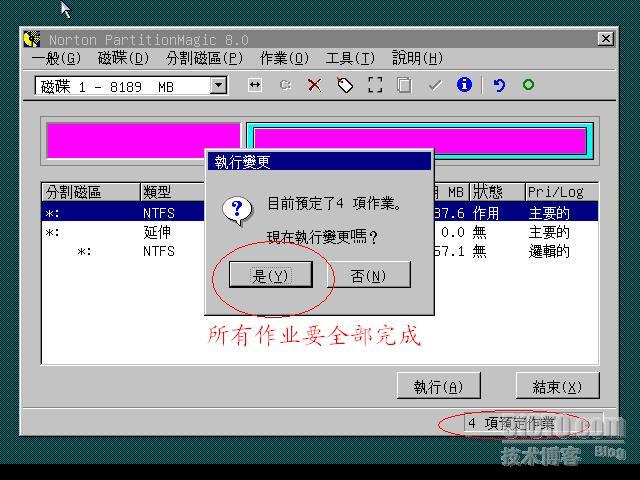The image size is (640, 480).
Task: Click the format partition bracket icon
Action: click(375, 85)
